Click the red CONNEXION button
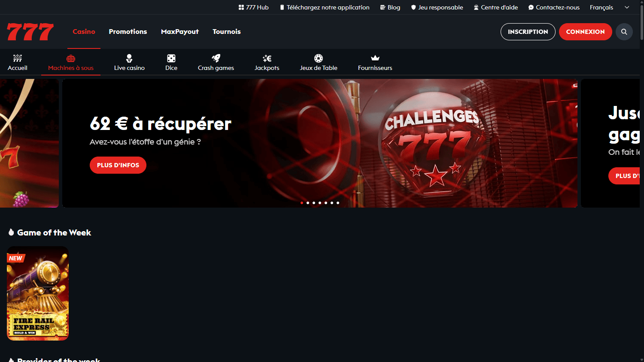 (x=585, y=32)
